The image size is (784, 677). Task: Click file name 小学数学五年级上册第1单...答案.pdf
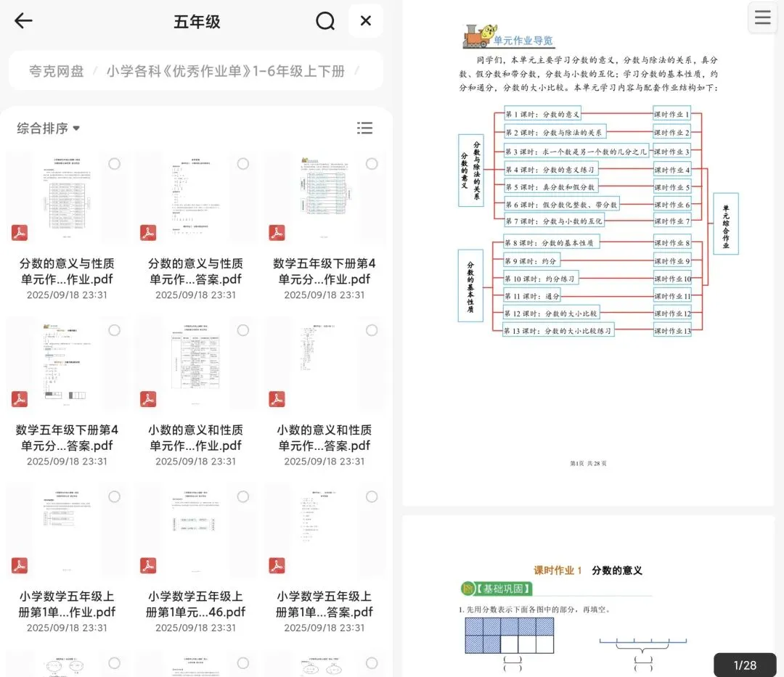[x=324, y=604]
